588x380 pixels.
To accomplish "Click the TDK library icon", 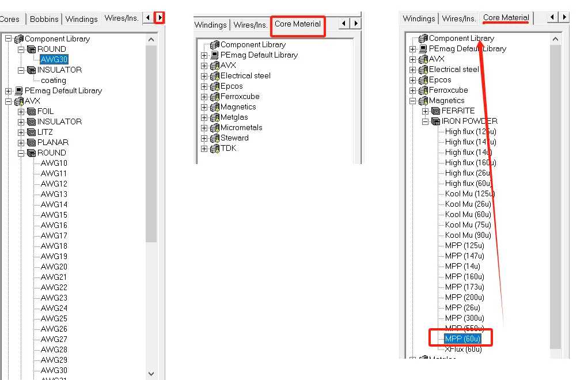I will point(215,149).
